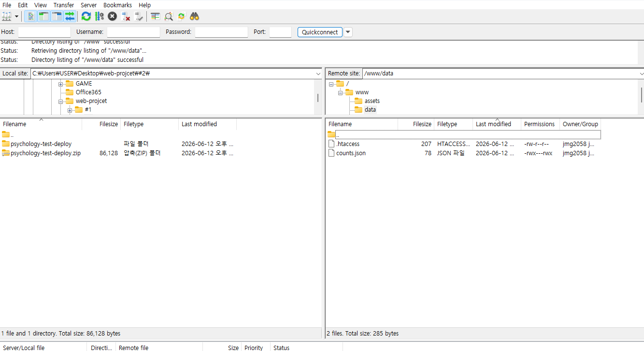Select the www folder in remote tree
The image size is (644, 351).
click(x=362, y=92)
